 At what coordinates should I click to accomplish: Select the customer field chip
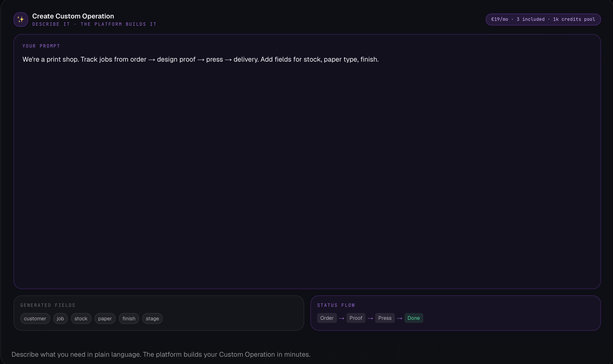pos(35,318)
